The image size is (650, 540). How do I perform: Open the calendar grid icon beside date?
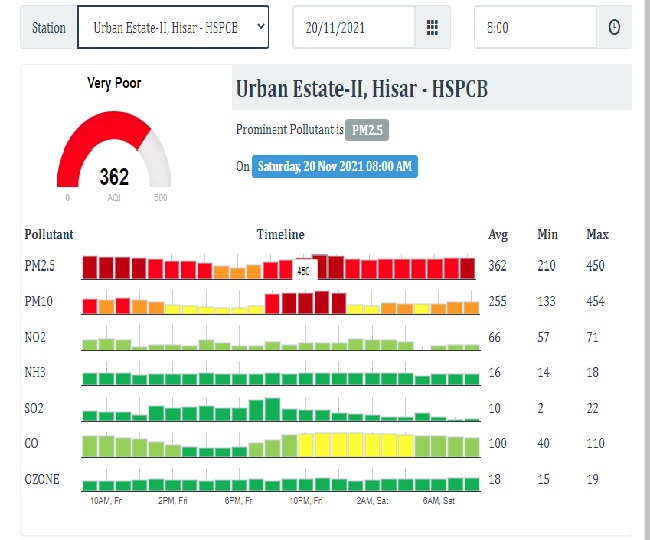(x=432, y=27)
